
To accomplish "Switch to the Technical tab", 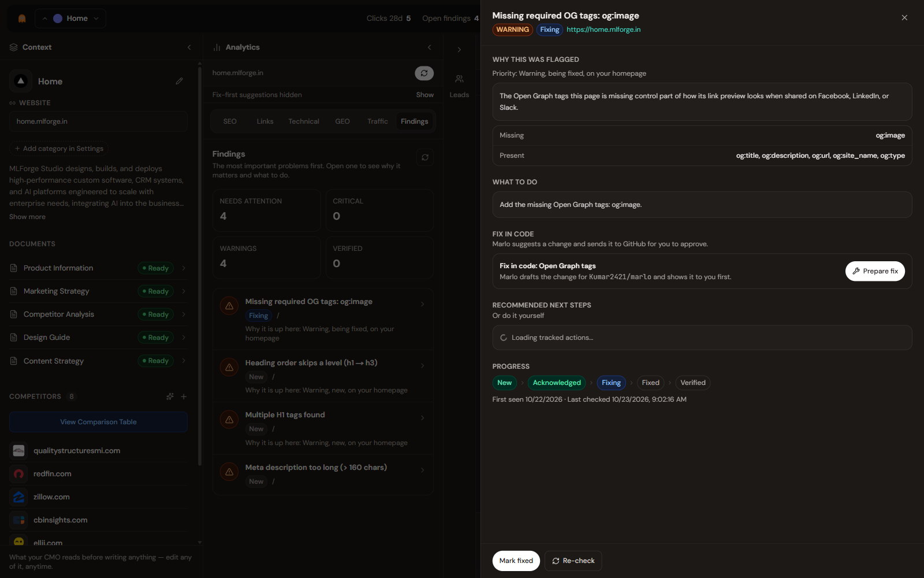I will tap(304, 121).
